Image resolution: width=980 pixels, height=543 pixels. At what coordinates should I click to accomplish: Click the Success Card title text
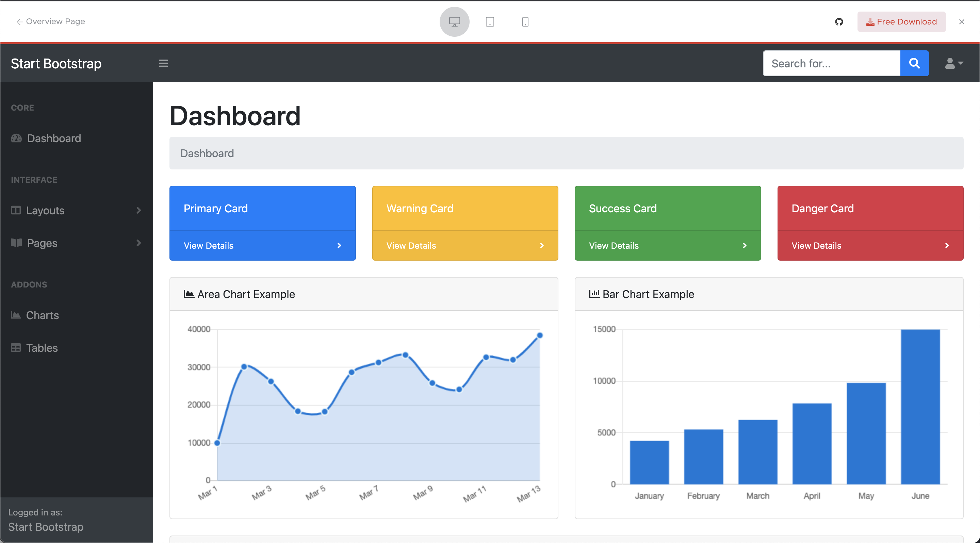tap(623, 208)
